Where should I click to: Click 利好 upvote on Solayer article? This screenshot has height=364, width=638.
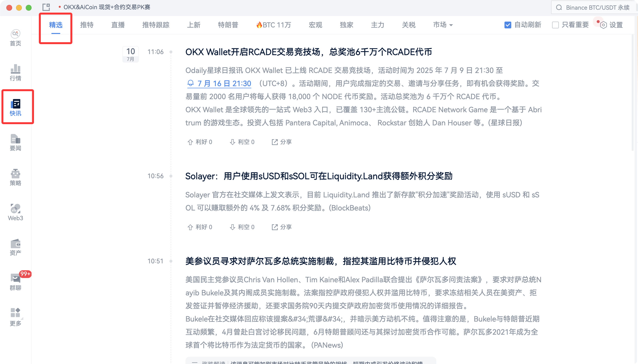(x=200, y=227)
